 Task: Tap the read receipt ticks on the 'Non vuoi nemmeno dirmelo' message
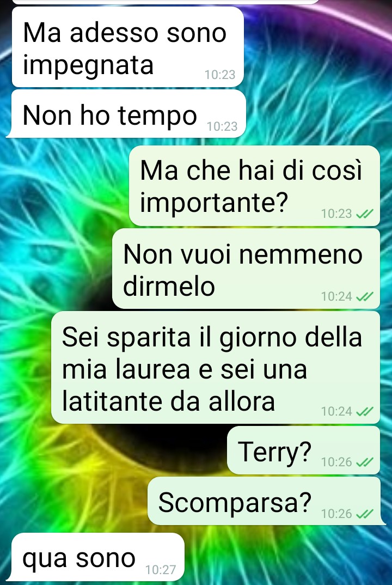[364, 297]
